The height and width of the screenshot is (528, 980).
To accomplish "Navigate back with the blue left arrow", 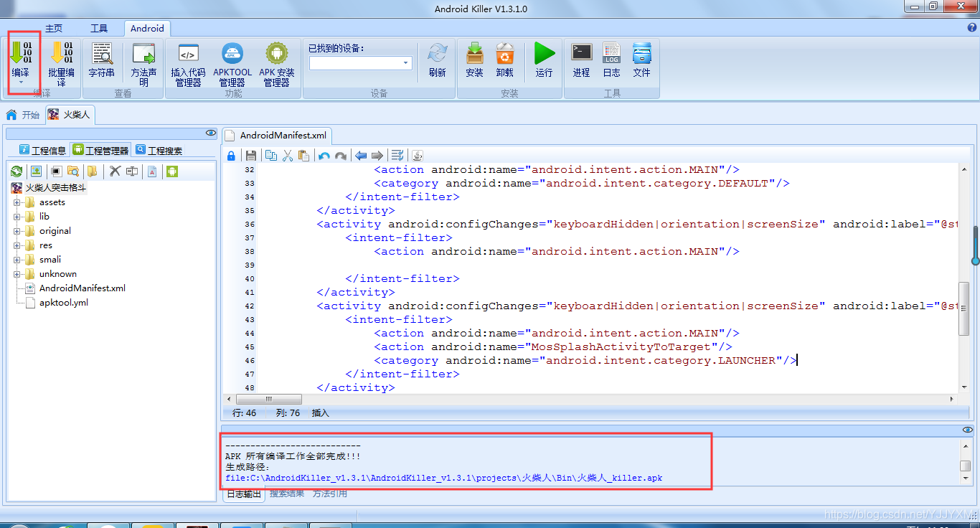I will pyautogui.click(x=361, y=156).
